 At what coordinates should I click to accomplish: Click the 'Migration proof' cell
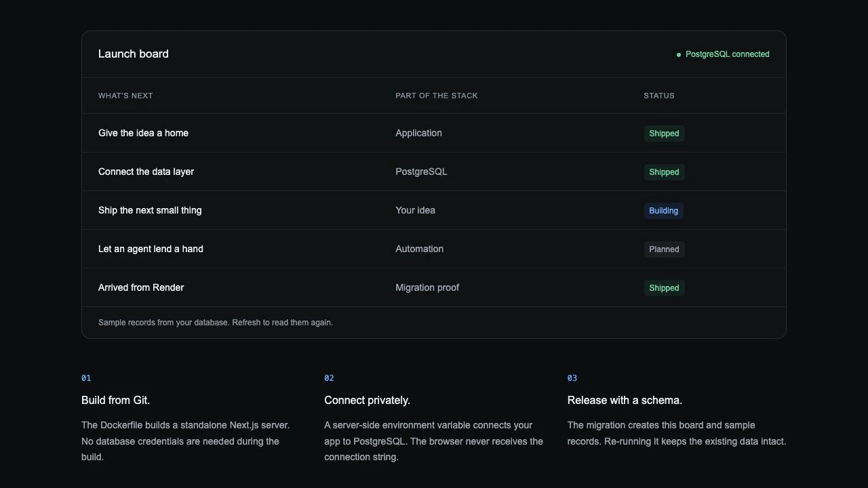(x=427, y=287)
